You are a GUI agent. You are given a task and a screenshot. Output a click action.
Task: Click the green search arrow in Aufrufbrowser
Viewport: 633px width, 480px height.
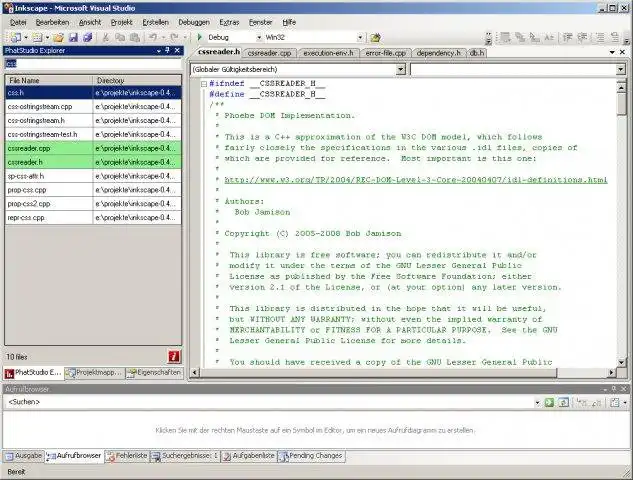(549, 402)
